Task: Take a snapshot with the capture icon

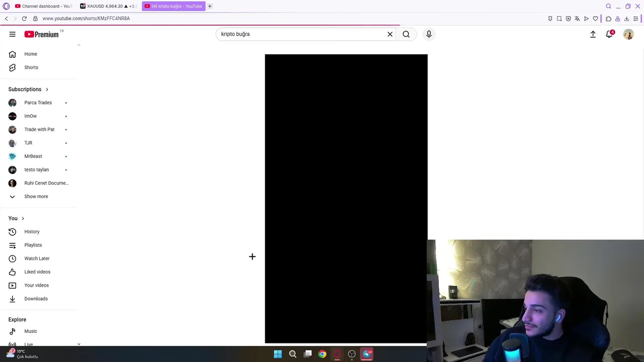Action: [559, 19]
